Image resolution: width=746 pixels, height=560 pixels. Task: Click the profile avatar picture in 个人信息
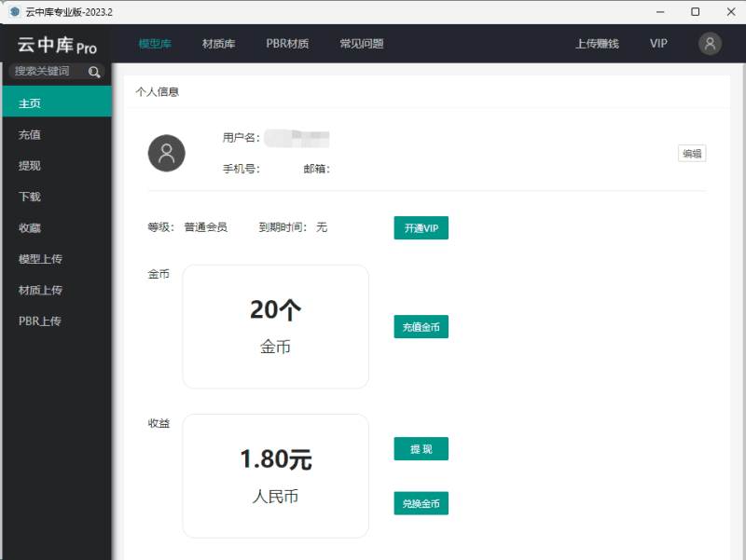click(x=167, y=153)
